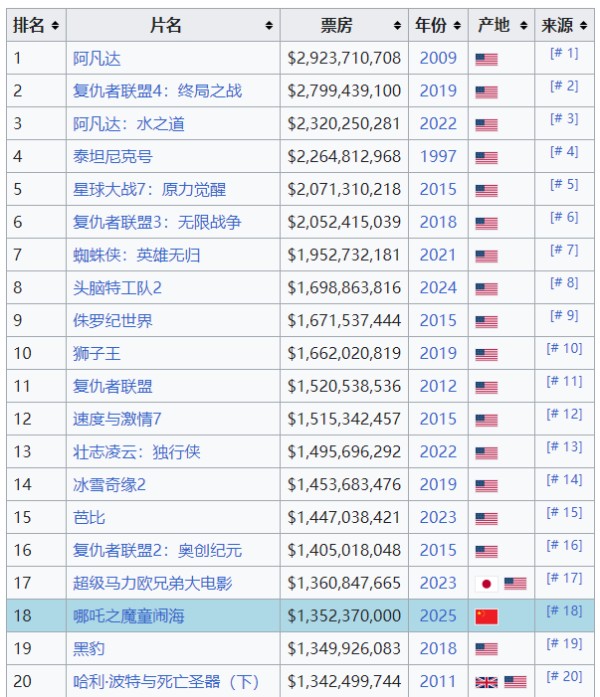Open 哈利·波特与死亡圣器（下） link
This screenshot has height=697, width=600.
[166, 681]
